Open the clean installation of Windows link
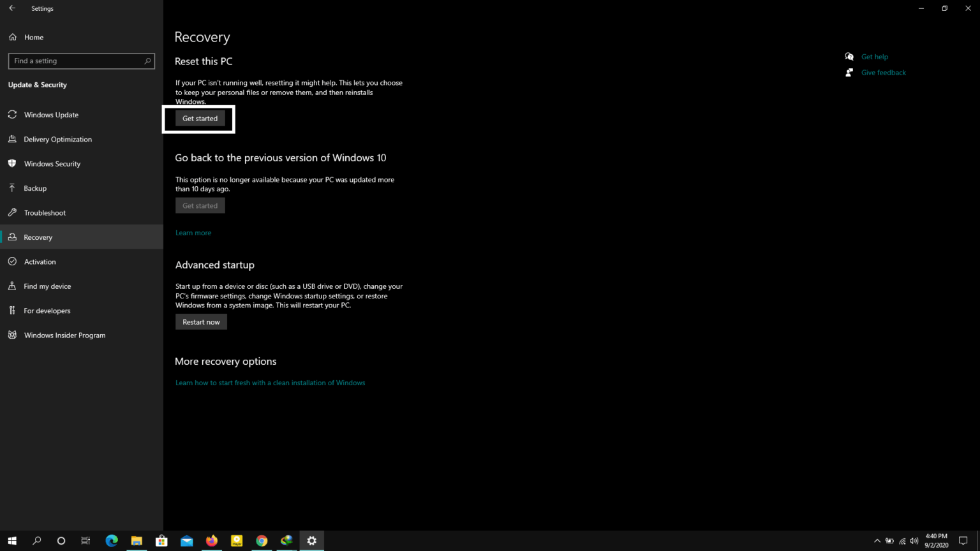The width and height of the screenshot is (980, 551). tap(270, 382)
